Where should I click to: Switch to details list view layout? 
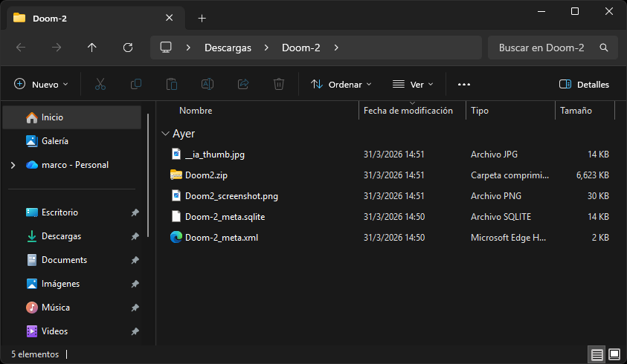pyautogui.click(x=597, y=354)
